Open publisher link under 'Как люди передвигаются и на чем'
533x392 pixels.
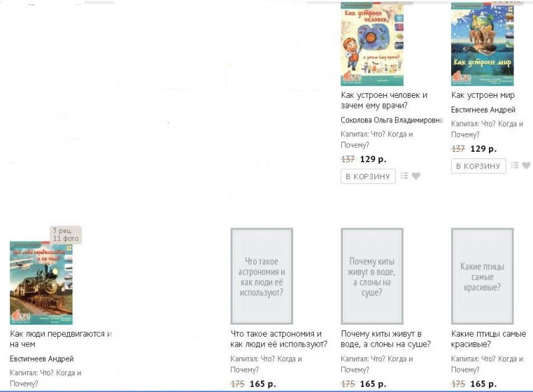pyautogui.click(x=45, y=378)
